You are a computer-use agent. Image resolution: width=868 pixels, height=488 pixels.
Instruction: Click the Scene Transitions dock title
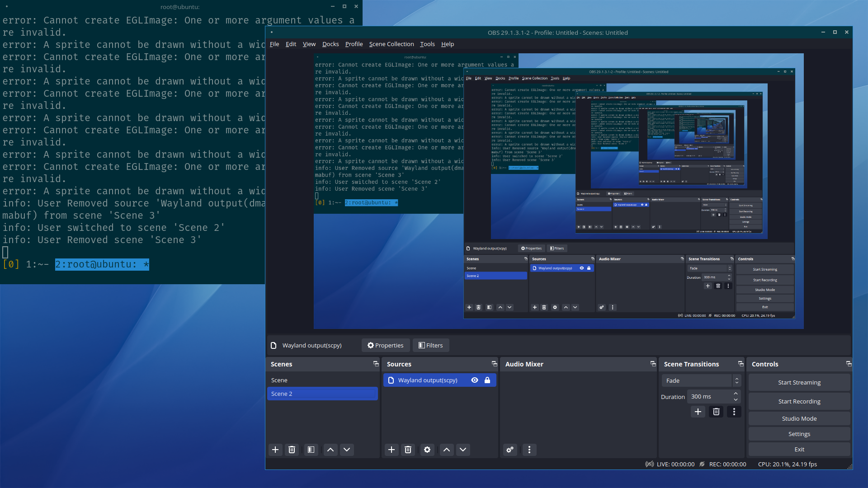click(691, 364)
